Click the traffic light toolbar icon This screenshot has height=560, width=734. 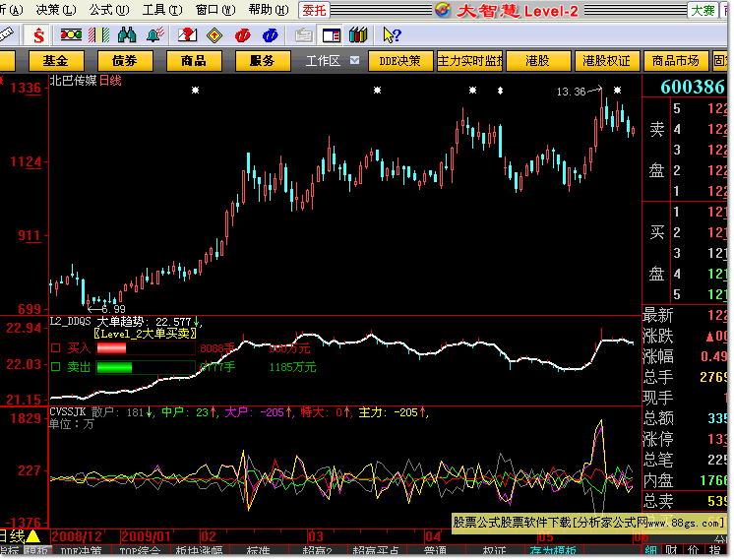tap(71, 34)
